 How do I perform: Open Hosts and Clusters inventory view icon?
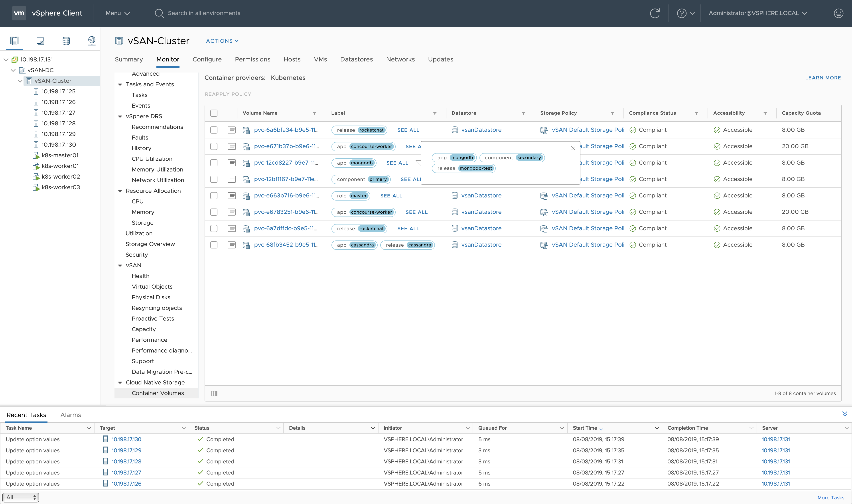(14, 41)
